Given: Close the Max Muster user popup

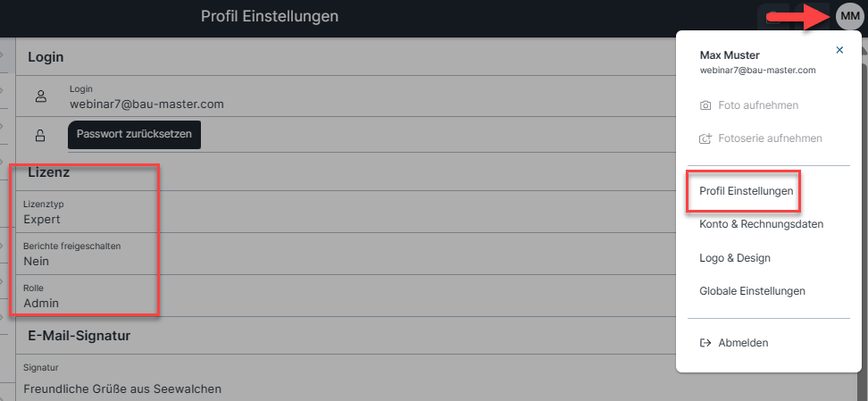Looking at the screenshot, I should click(x=839, y=50).
